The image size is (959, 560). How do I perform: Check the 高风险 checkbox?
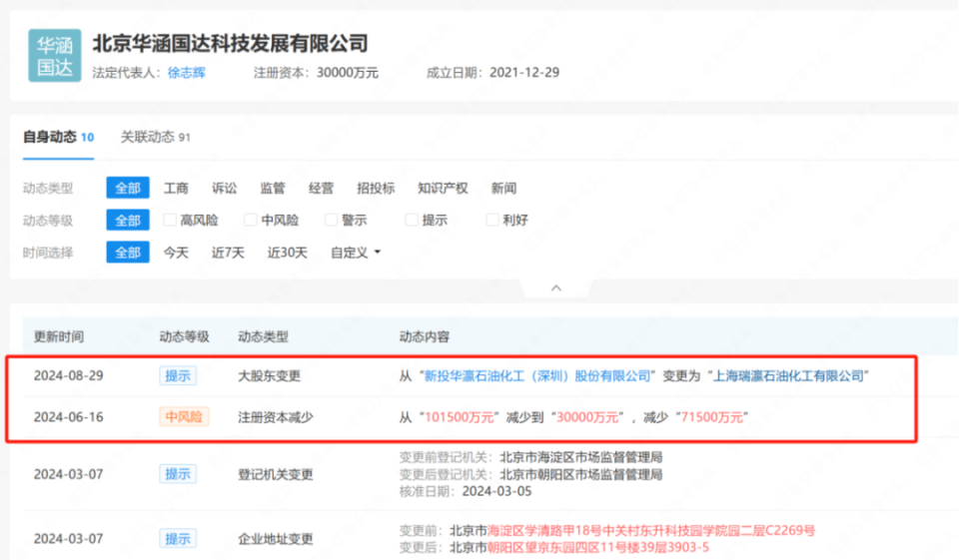click(x=170, y=220)
